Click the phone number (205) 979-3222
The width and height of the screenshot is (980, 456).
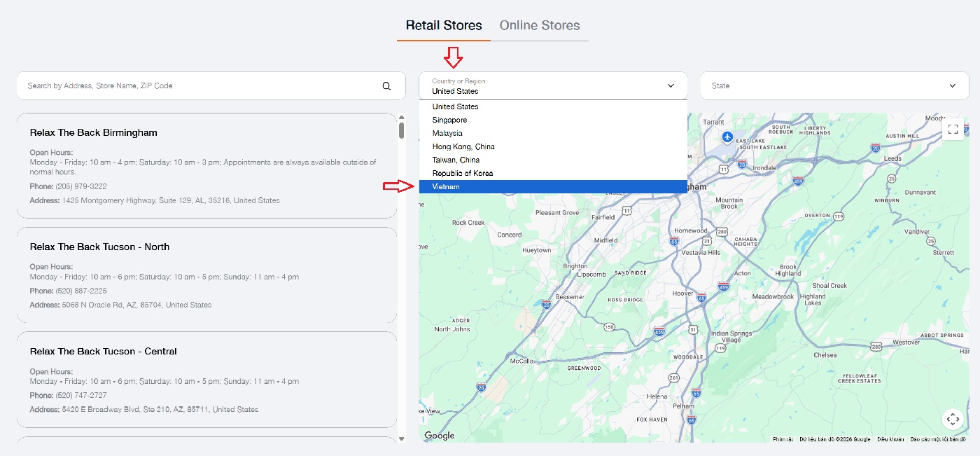[x=81, y=186]
